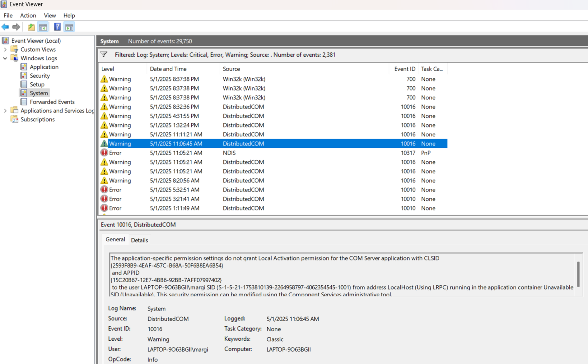Screen dimensions: 588x364
Task: Click the Up One Level folder icon
Action: pos(31,27)
